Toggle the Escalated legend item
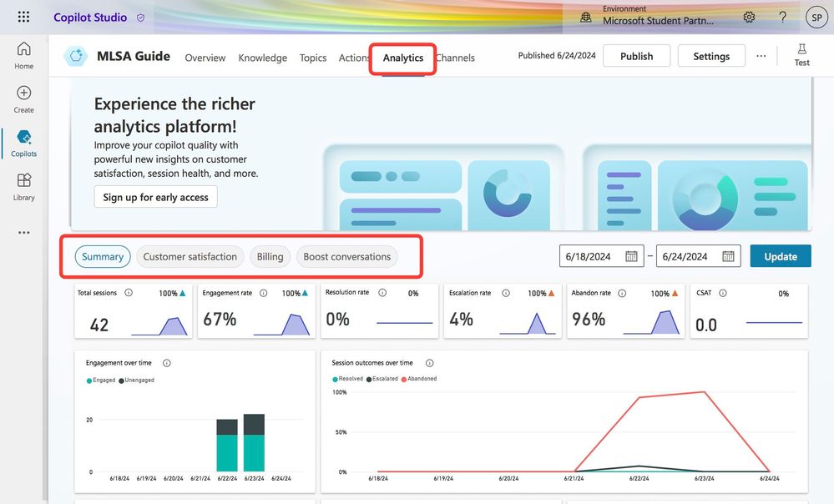Screen dimensions: 834x504 (x=382, y=379)
